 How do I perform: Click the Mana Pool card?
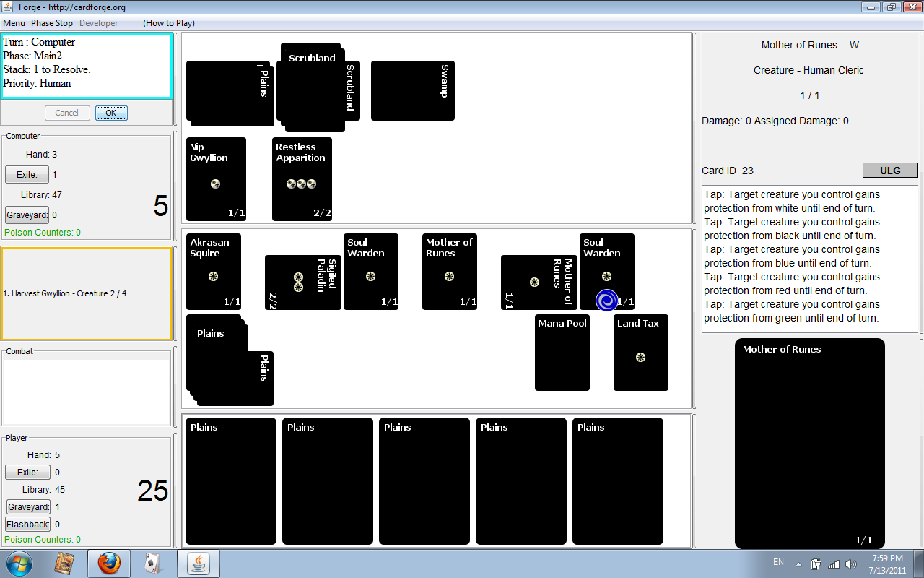click(x=562, y=353)
